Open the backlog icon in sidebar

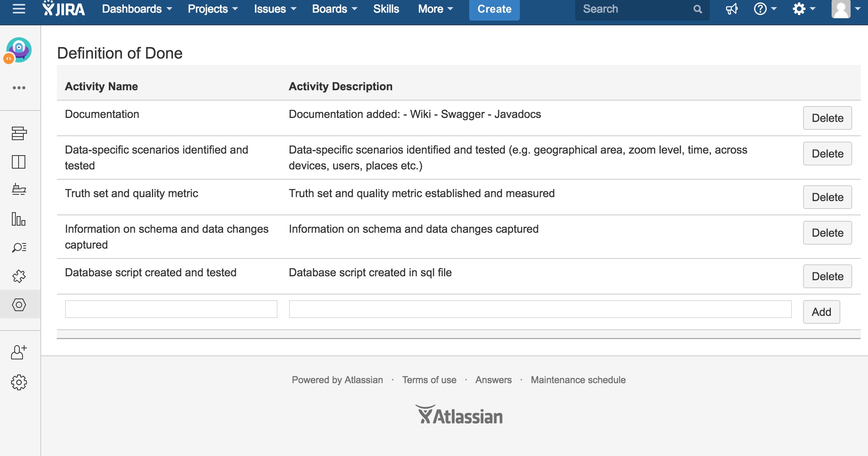pos(19,133)
